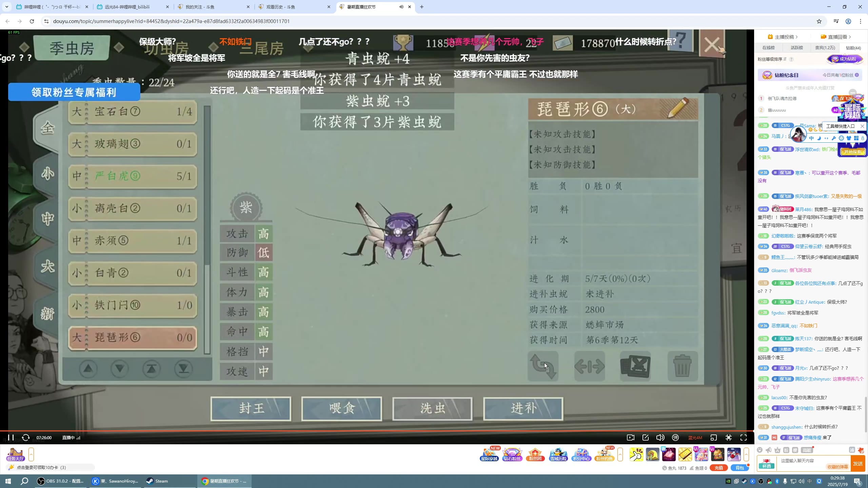Open the 滤 chat filter settings
Screen dimensions: 868x488
pos(852,450)
